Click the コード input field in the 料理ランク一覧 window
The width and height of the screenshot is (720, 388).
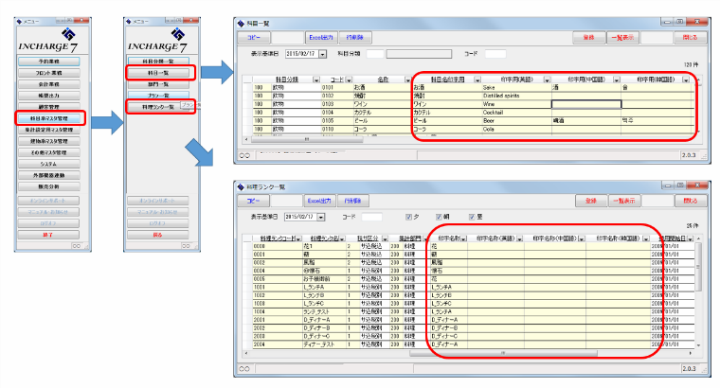click(x=371, y=217)
